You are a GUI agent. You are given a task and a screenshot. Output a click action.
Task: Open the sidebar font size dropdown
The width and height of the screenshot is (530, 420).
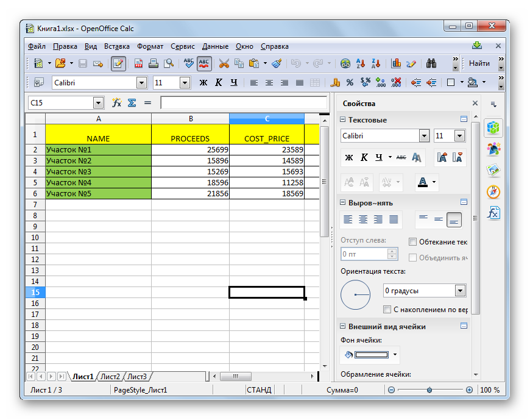coord(459,136)
